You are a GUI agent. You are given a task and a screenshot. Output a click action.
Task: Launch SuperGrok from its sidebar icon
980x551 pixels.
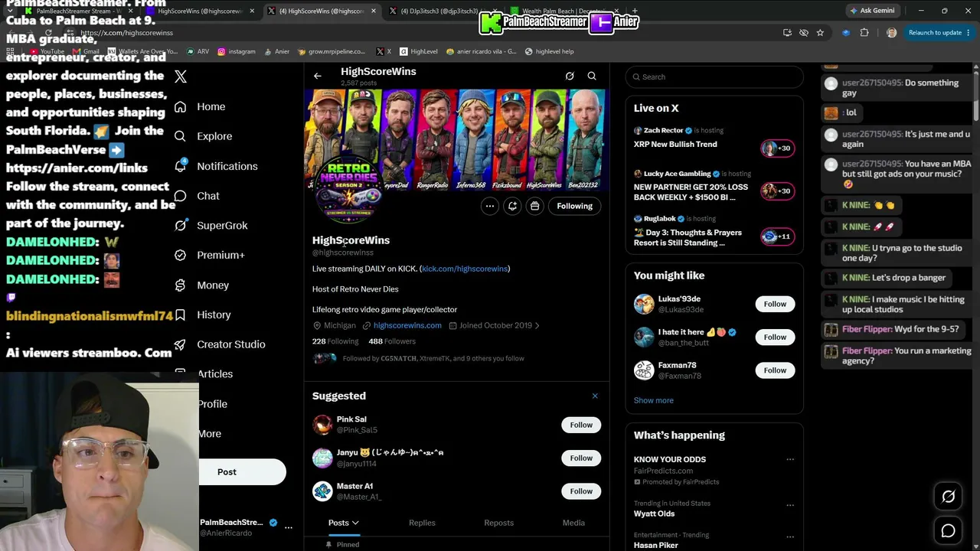180,225
